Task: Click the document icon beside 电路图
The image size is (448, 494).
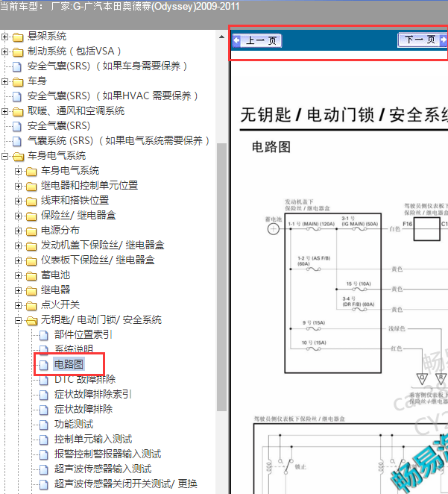Action: point(44,365)
